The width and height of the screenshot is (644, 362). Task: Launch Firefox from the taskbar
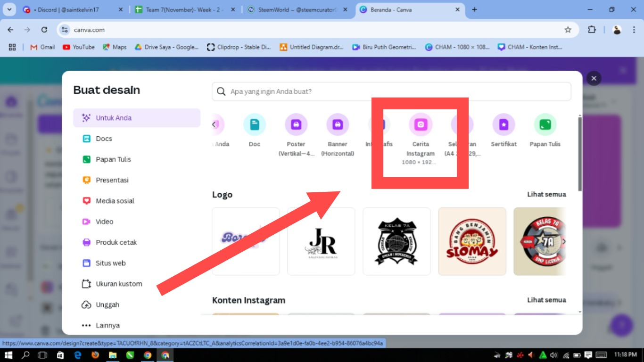95,355
